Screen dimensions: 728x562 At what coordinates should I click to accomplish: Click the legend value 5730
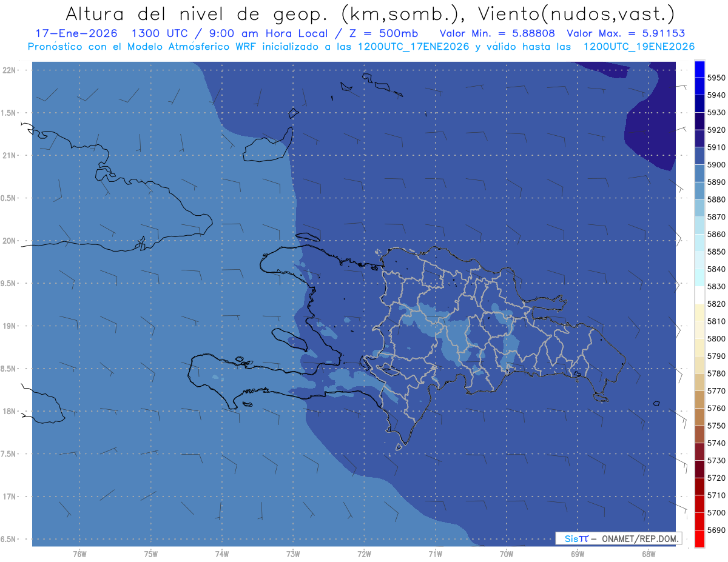[x=716, y=460]
